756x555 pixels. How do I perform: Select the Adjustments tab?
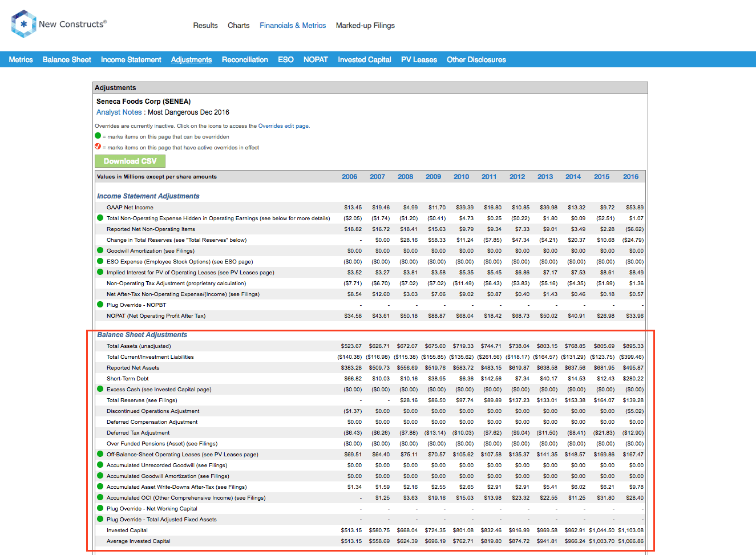191,60
